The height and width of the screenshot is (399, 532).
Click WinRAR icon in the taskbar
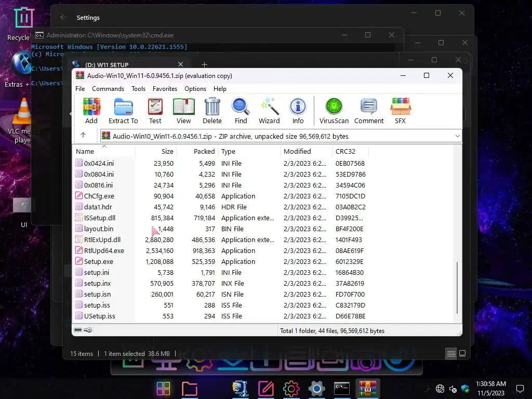pyautogui.click(x=368, y=389)
